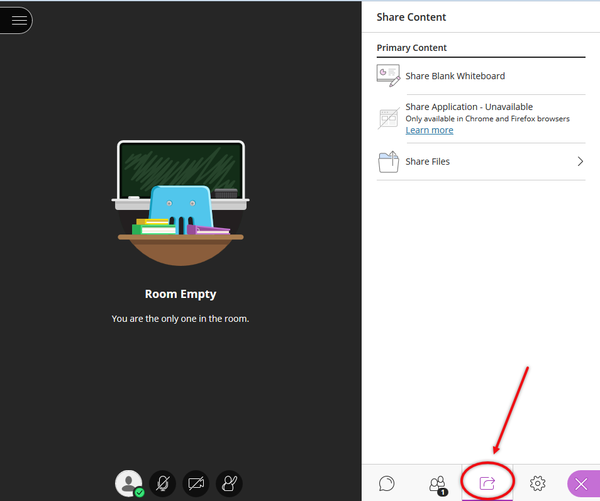This screenshot has height=501, width=600.
Task: Open My Settings gear icon
Action: coord(538,483)
